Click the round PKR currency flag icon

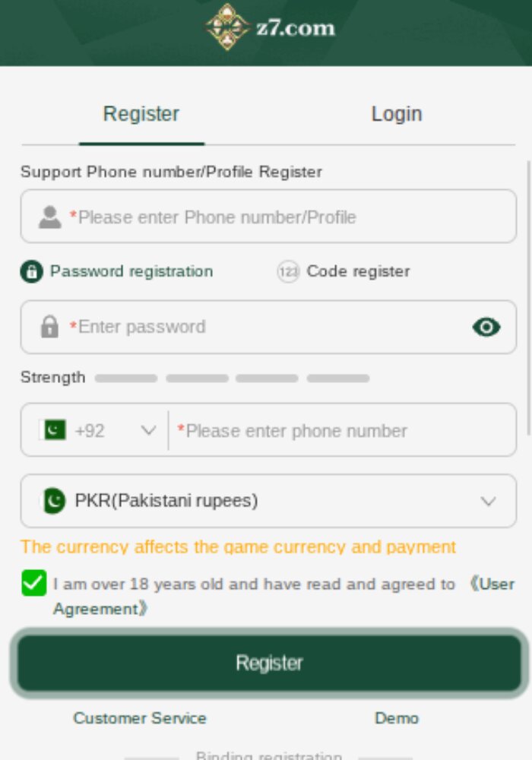(53, 501)
